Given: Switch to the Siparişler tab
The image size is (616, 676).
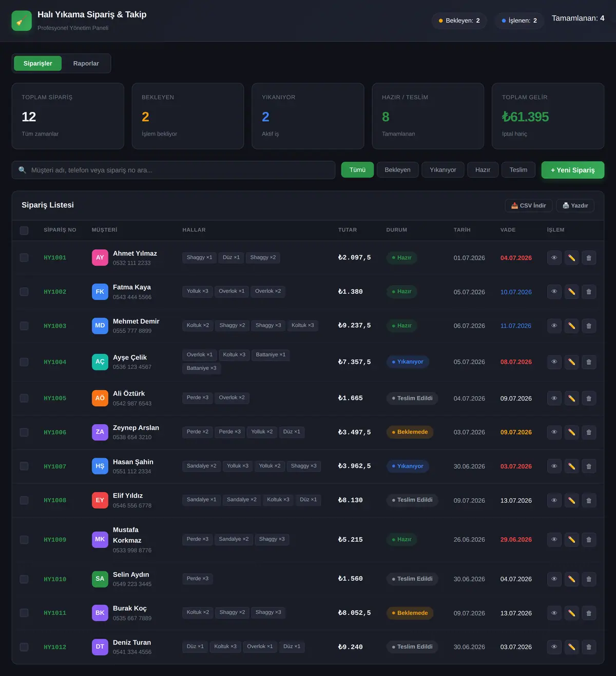Looking at the screenshot, I should [x=38, y=63].
